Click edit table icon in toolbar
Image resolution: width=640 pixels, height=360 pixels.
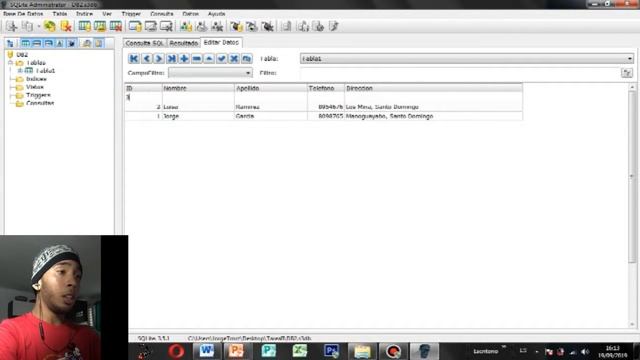coord(100,27)
